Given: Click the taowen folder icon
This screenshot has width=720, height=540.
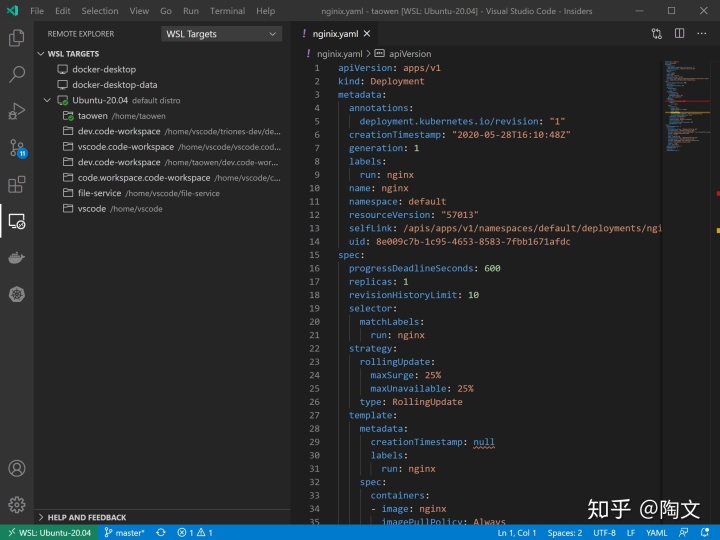Looking at the screenshot, I should coord(68,116).
